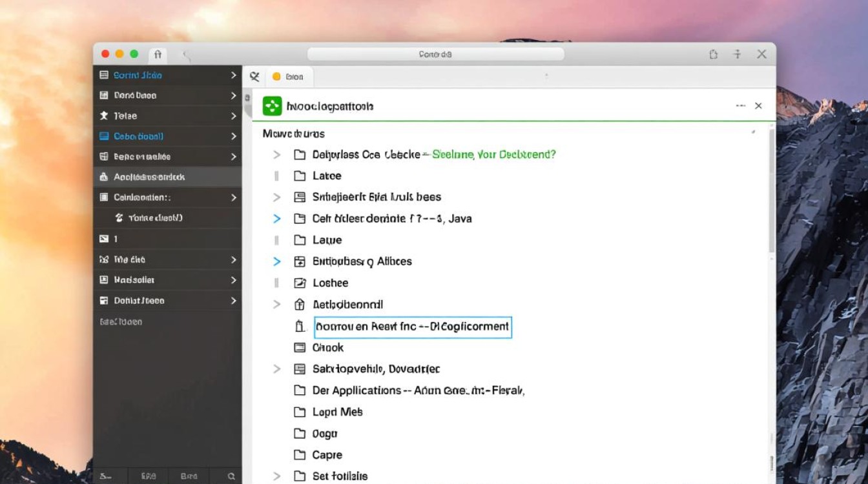Click the share icon in the window title bar
Screen dimensions: 868x484
(x=713, y=55)
